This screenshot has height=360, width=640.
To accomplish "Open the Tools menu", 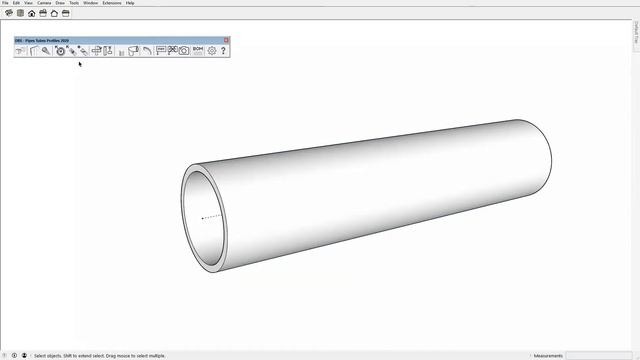I will [x=74, y=3].
